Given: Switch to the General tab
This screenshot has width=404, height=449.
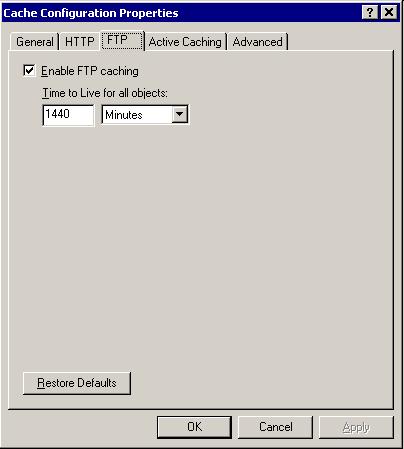Looking at the screenshot, I should coord(35,42).
